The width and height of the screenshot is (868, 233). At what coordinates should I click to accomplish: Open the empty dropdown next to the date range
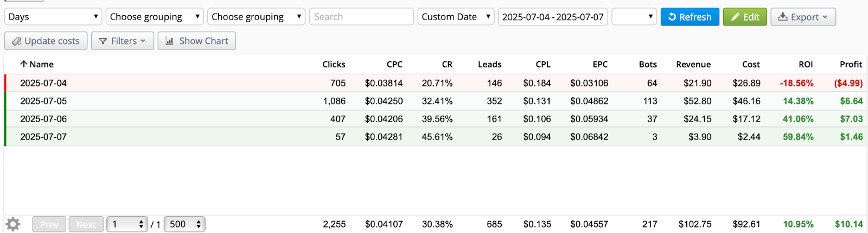click(x=634, y=17)
